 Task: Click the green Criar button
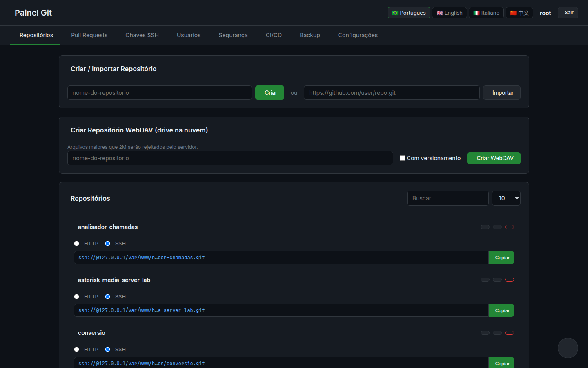pos(269,93)
